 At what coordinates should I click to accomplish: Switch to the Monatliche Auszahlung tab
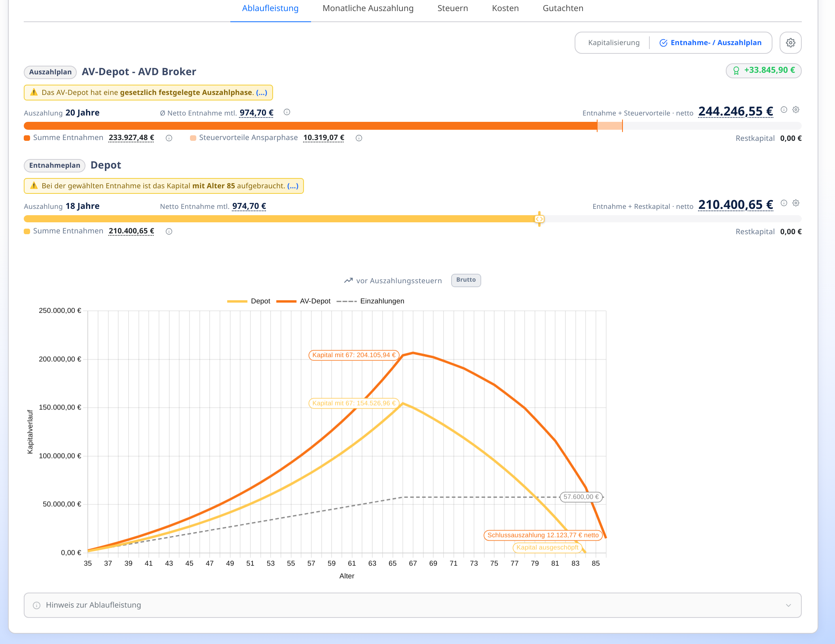tap(368, 8)
